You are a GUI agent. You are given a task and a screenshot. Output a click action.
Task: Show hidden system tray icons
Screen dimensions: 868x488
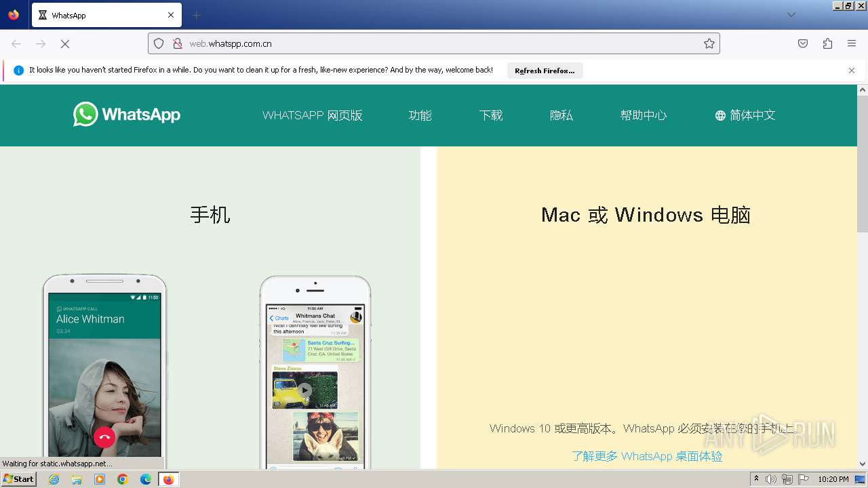tap(756, 479)
